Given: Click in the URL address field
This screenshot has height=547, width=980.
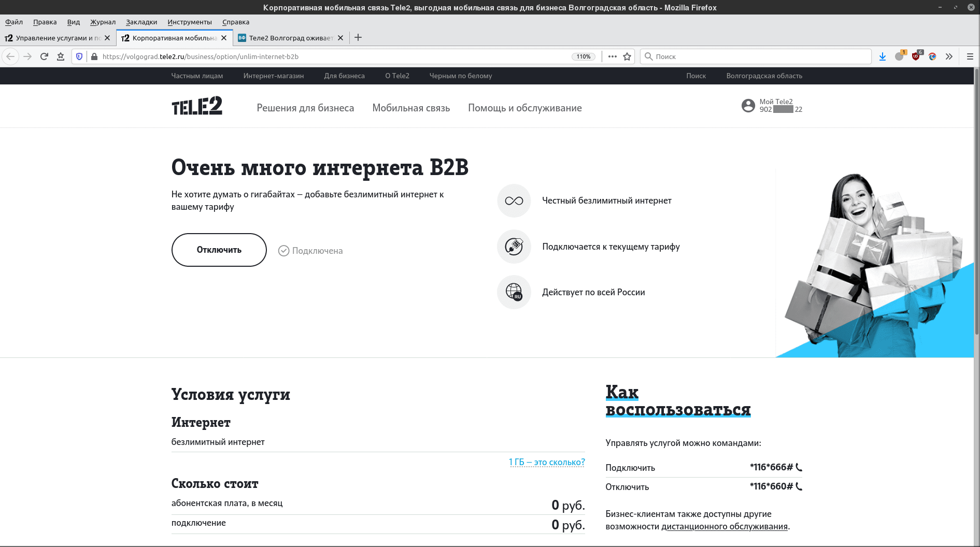Looking at the screenshot, I should tap(332, 56).
